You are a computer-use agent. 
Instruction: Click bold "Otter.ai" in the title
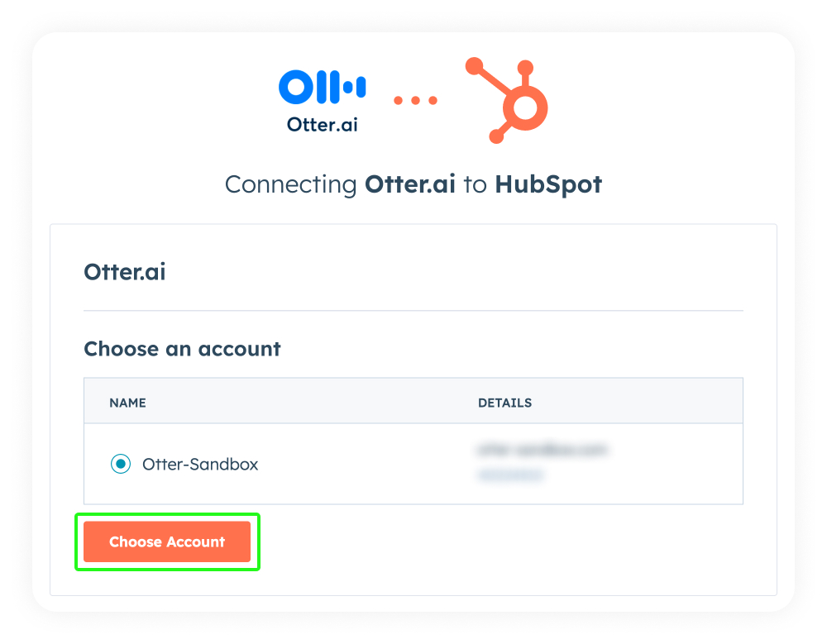(410, 184)
